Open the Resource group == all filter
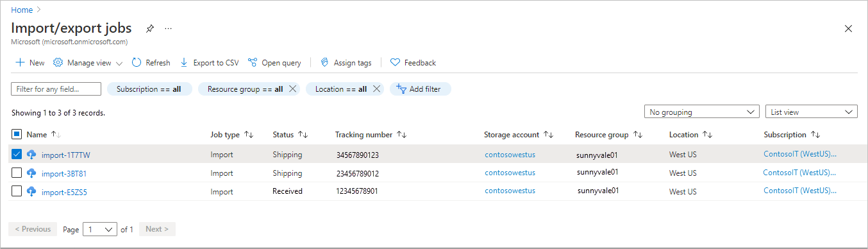This screenshot has width=868, height=249. pos(245,89)
